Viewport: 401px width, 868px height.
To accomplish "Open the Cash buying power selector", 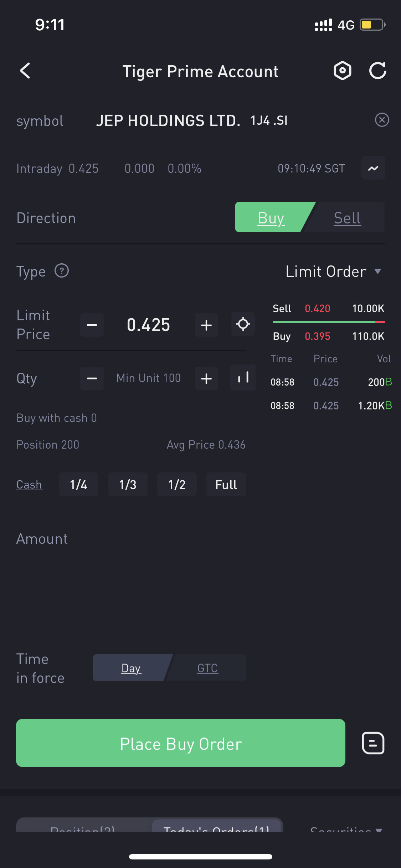I will point(29,485).
